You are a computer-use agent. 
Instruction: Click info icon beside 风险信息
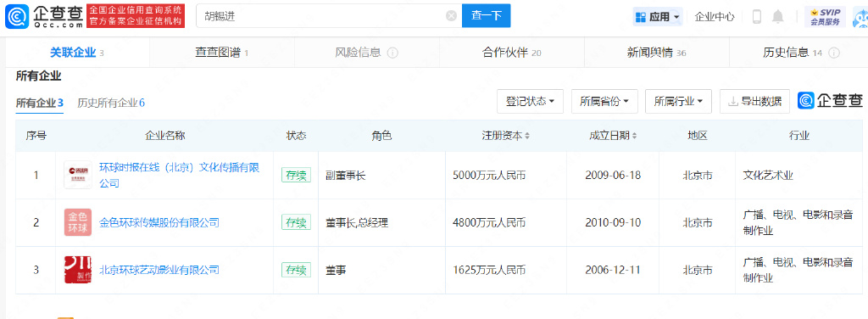click(392, 53)
